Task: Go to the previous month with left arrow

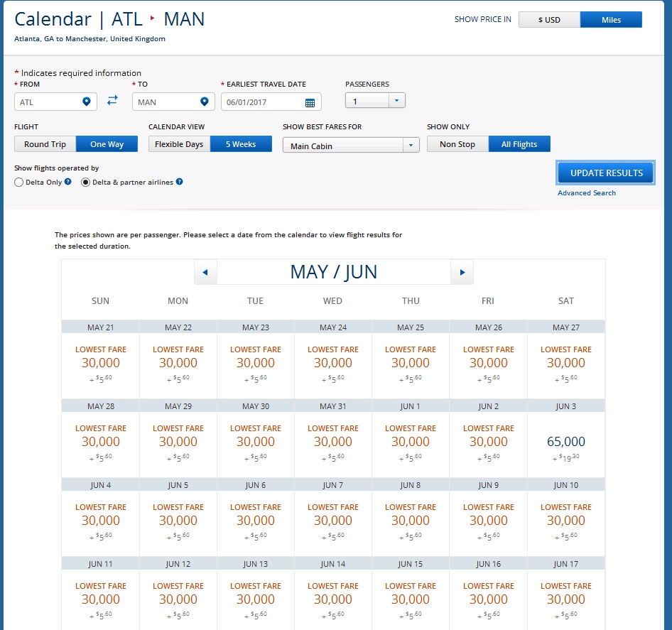Action: tap(205, 272)
